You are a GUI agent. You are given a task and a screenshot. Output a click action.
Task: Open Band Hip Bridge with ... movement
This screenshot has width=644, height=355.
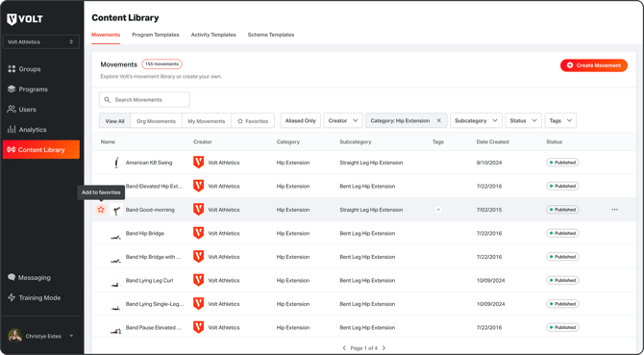click(x=153, y=257)
